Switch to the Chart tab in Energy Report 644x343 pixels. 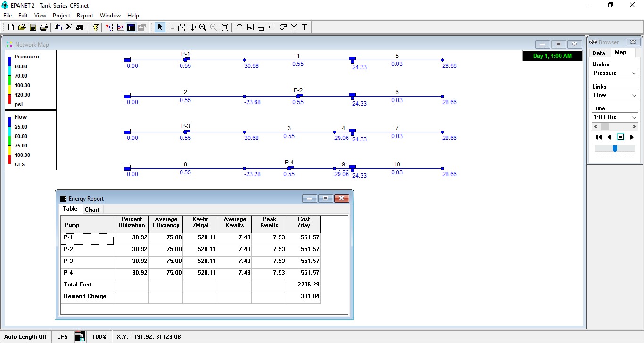[92, 209]
